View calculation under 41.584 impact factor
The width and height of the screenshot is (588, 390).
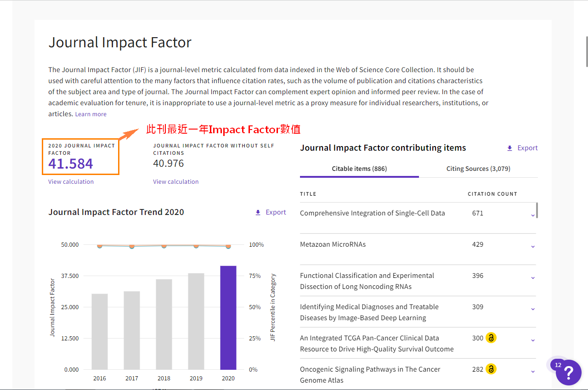(71, 181)
